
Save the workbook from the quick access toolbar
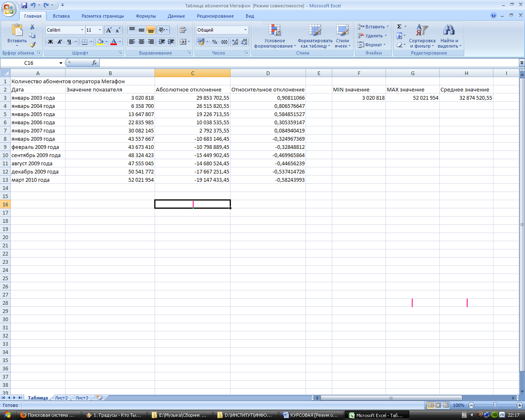point(24,5)
